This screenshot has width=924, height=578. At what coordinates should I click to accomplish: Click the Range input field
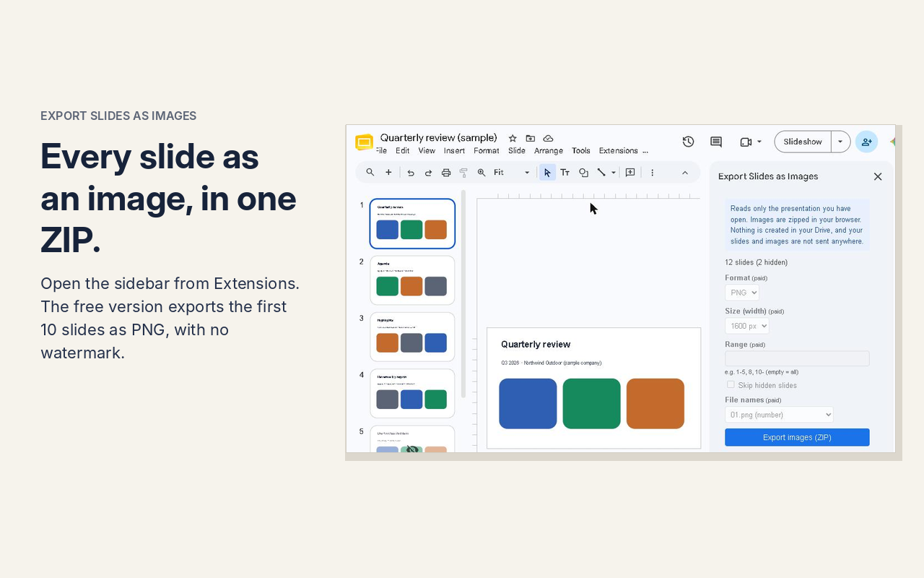[797, 358]
